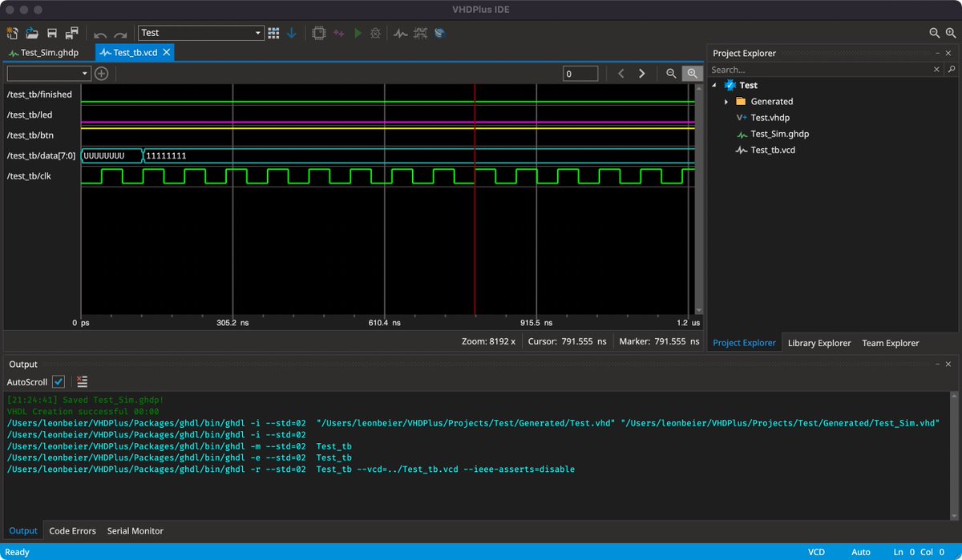Click the Project Explorer search magnifier icon
962x560 pixels.
[952, 70]
